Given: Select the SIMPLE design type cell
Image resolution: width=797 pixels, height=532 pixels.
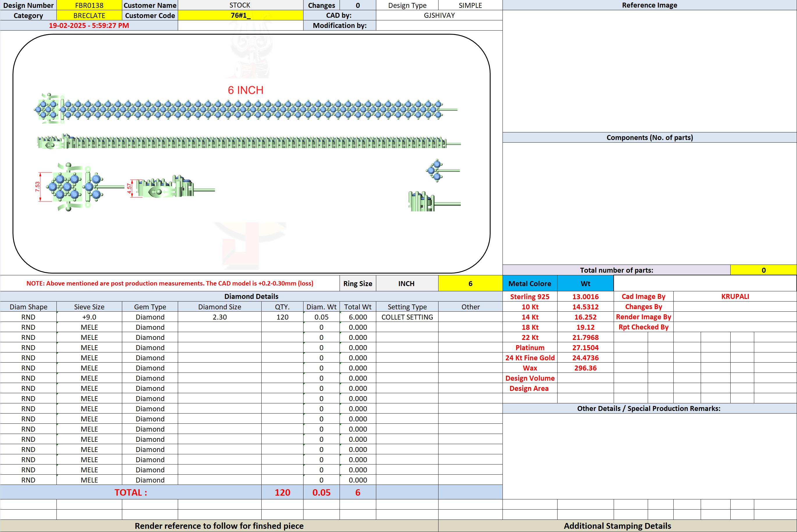Looking at the screenshot, I should pos(470,5).
